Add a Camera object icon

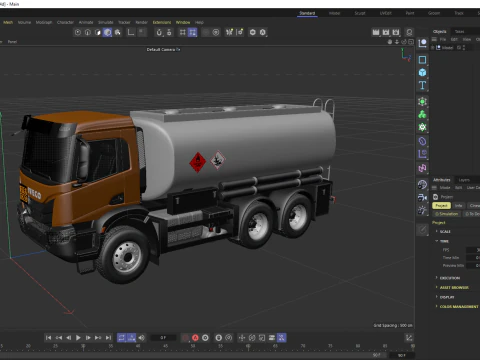[x=422, y=198]
